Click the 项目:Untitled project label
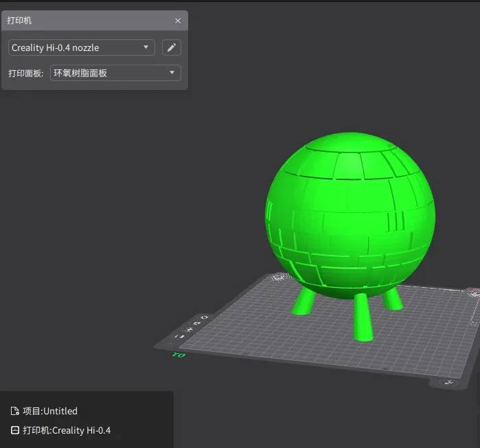Viewport: 480px width, 448px height. (50, 411)
